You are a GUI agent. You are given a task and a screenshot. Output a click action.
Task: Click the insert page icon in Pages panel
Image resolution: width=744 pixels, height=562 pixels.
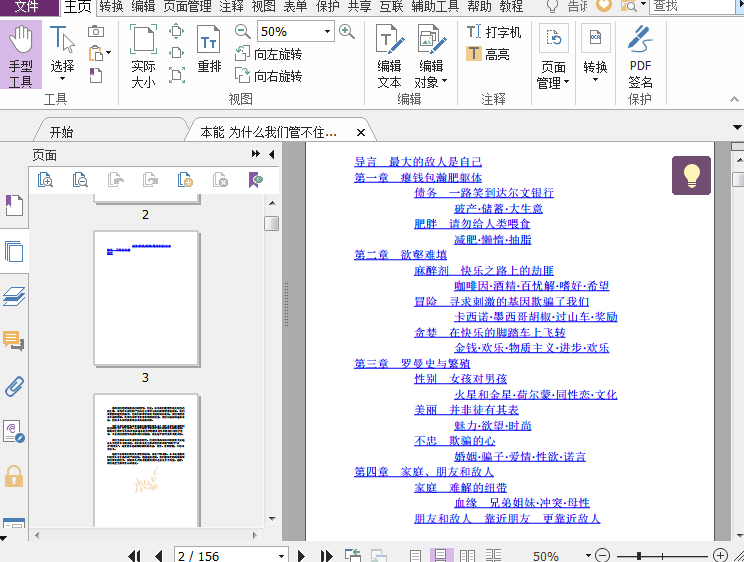[x=185, y=180]
